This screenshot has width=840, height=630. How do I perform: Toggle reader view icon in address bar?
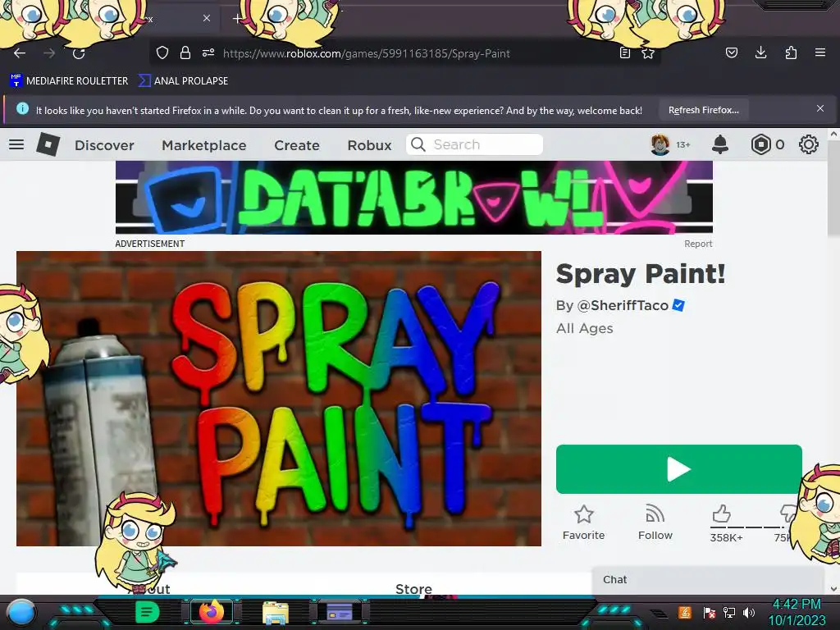coord(624,52)
